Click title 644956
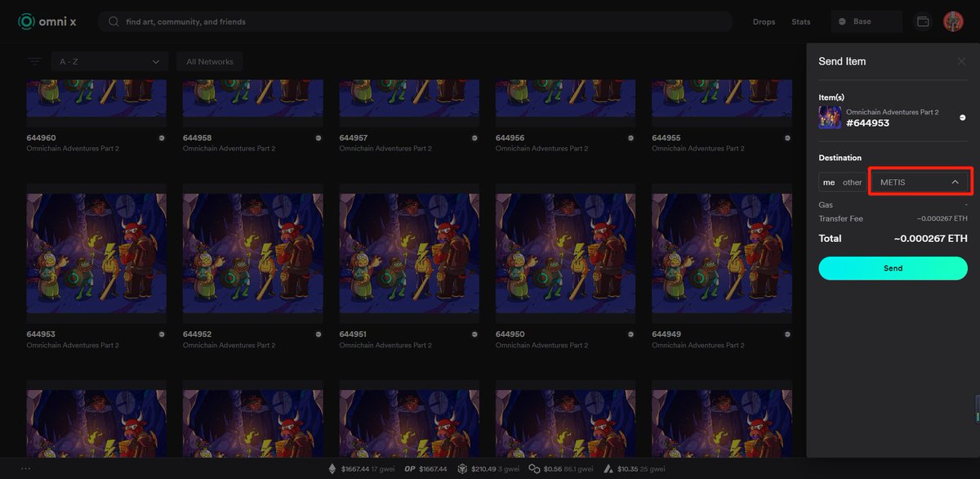Image resolution: width=980 pixels, height=479 pixels. [510, 138]
